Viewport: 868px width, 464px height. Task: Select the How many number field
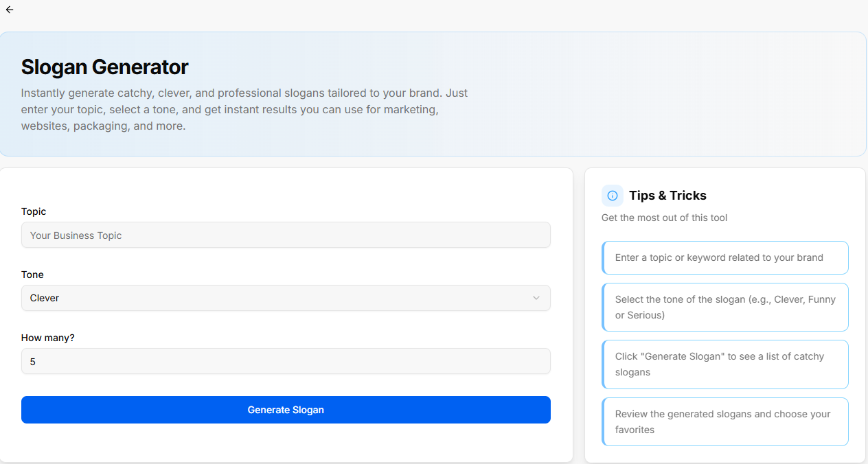pos(286,361)
